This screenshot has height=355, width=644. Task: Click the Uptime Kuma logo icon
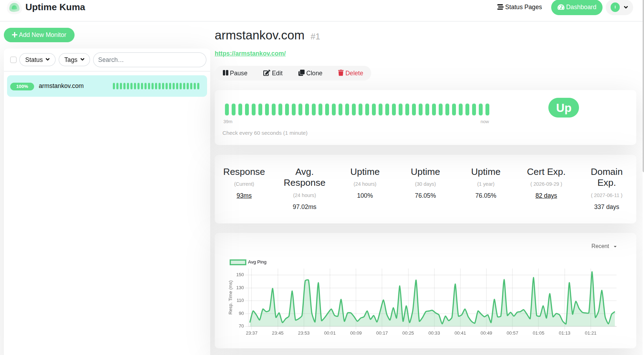(14, 7)
